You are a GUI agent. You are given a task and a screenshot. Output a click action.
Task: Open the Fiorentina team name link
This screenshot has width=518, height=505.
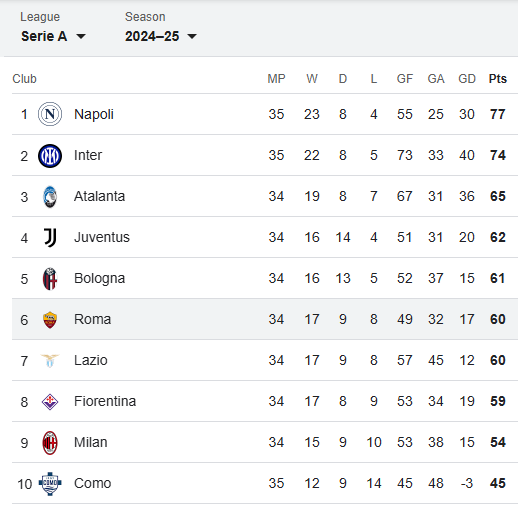click(105, 401)
